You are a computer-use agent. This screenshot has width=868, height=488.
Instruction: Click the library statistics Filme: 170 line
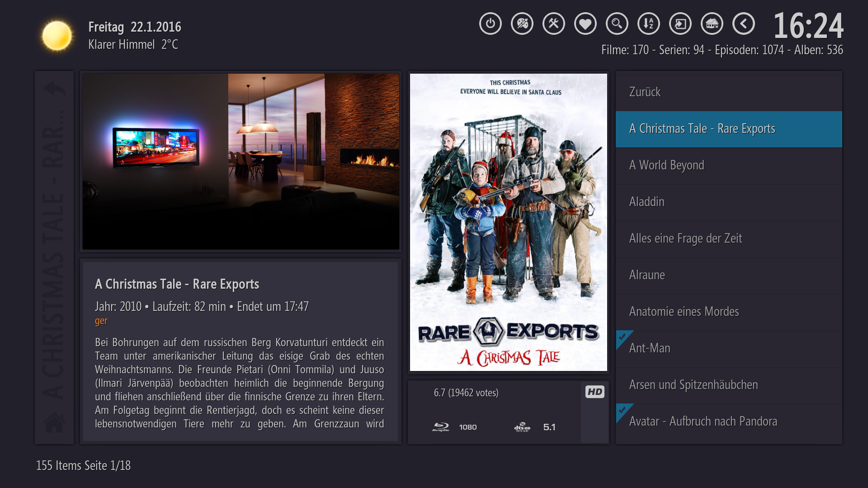(x=722, y=50)
